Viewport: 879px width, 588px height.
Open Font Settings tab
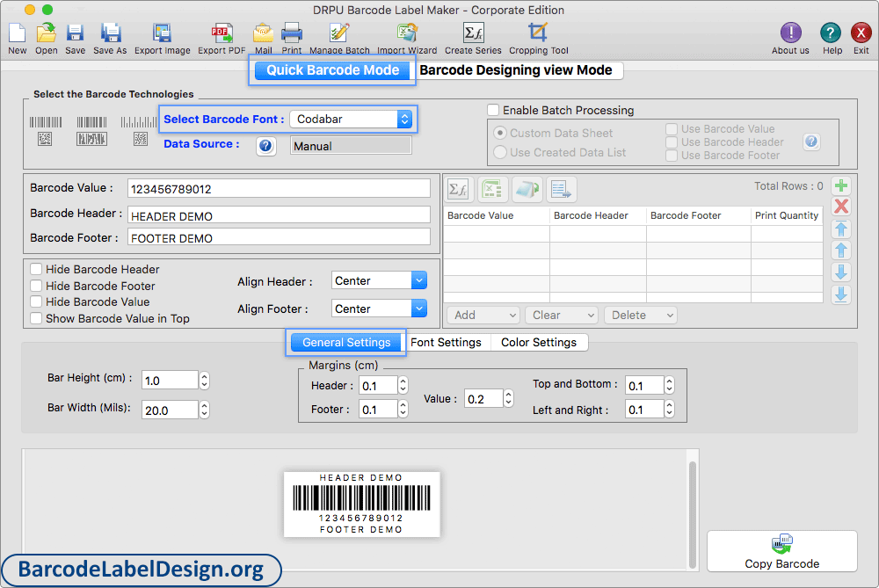click(447, 342)
